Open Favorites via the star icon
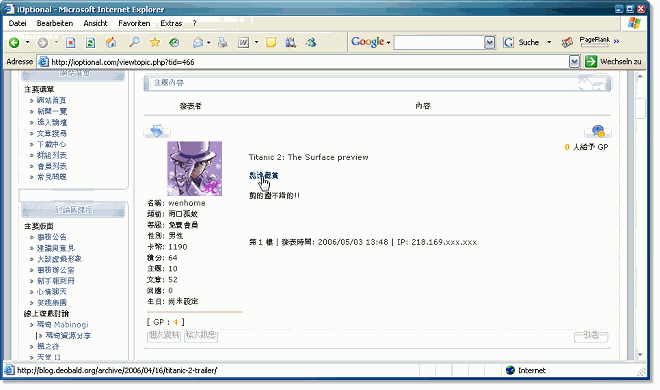Viewport: 660px width, 390px height. (x=154, y=42)
